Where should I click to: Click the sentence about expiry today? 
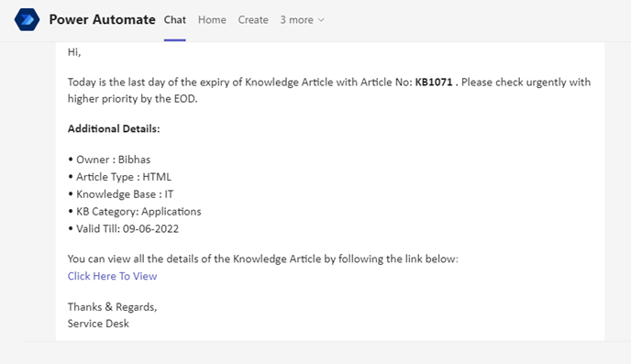329,90
